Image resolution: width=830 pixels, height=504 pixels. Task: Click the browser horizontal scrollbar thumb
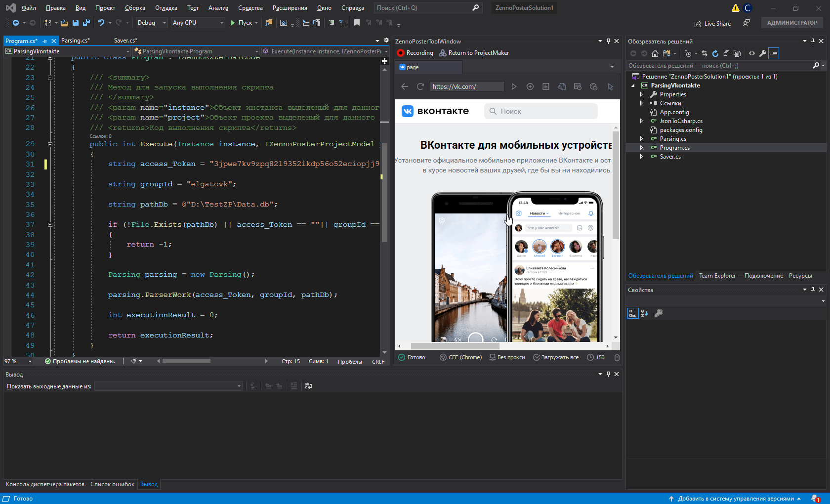point(455,346)
